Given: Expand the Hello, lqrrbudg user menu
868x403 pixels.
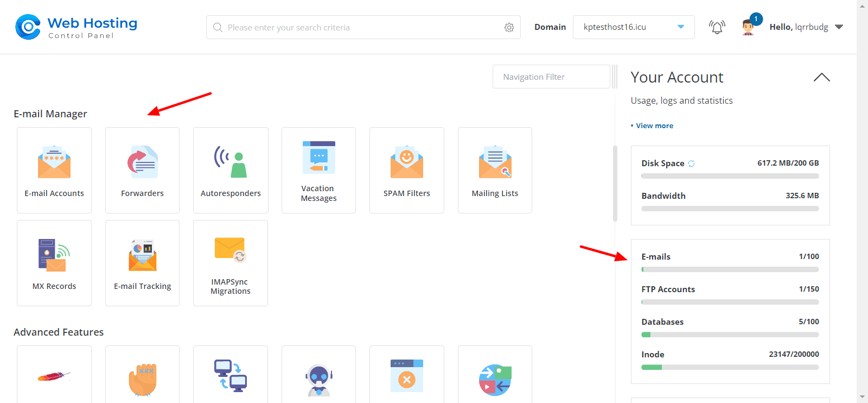Looking at the screenshot, I should tap(806, 27).
